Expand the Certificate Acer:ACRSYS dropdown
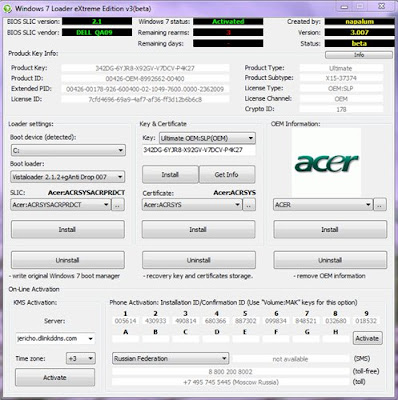 tap(192, 205)
